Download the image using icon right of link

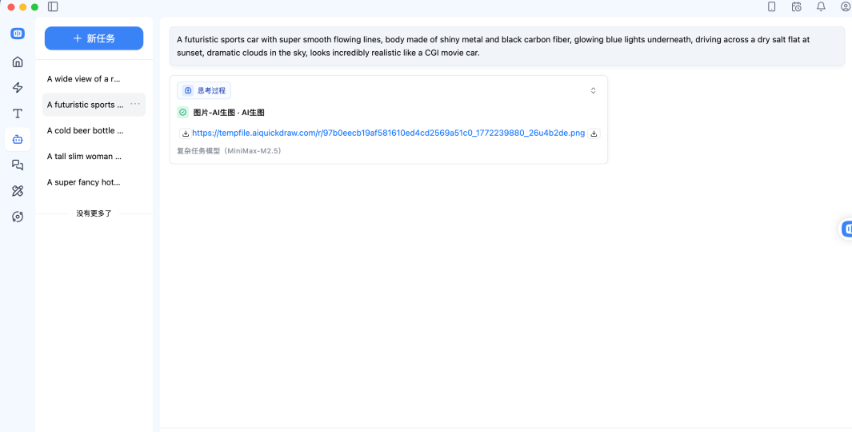coord(594,133)
